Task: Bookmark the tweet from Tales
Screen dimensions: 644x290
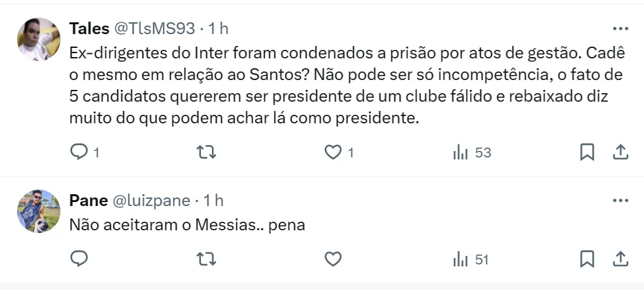Action: [x=587, y=152]
